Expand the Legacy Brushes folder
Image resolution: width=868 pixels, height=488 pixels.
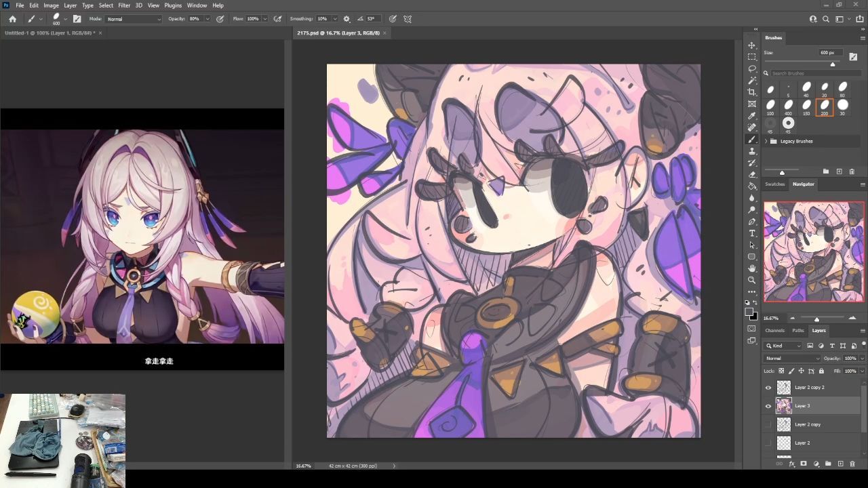[x=766, y=141]
